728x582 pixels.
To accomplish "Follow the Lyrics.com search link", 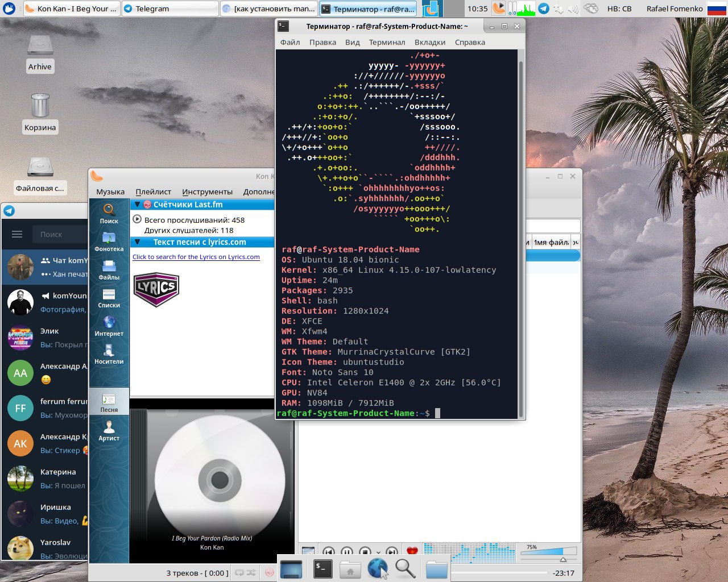I will click(196, 257).
